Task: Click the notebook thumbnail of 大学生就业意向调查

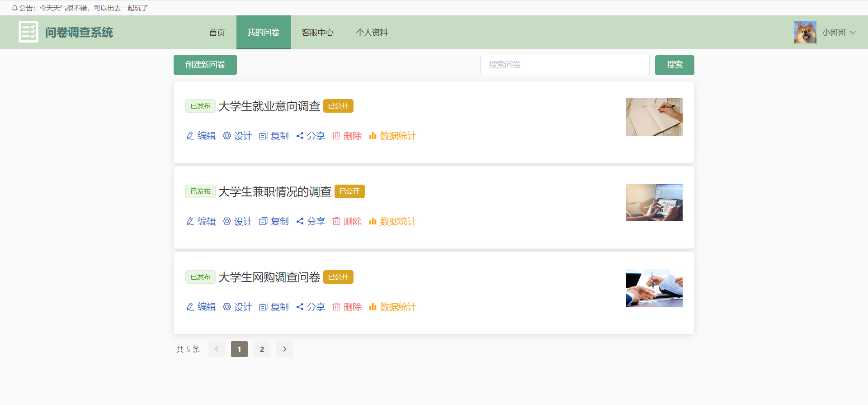Action: [x=654, y=117]
